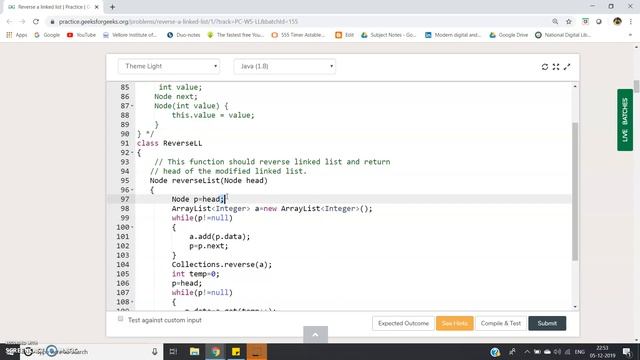Open Task View in the taskbar
640x360 pixels.
pos(173,351)
